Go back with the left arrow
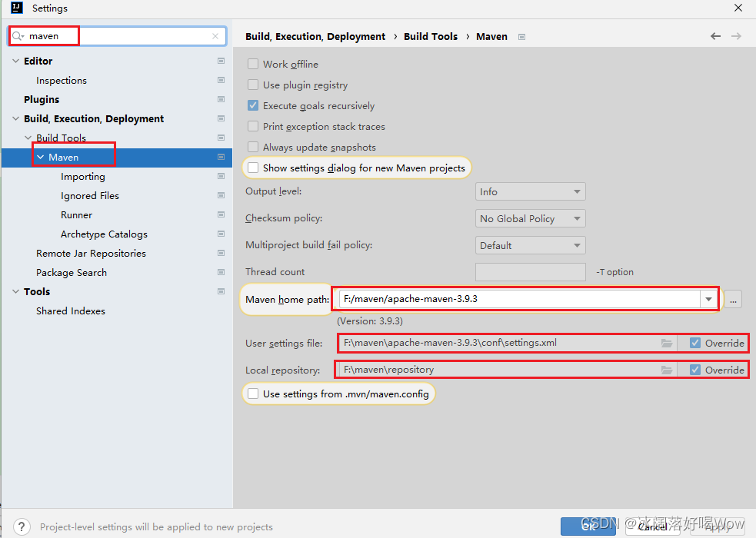The image size is (756, 538). click(x=715, y=36)
